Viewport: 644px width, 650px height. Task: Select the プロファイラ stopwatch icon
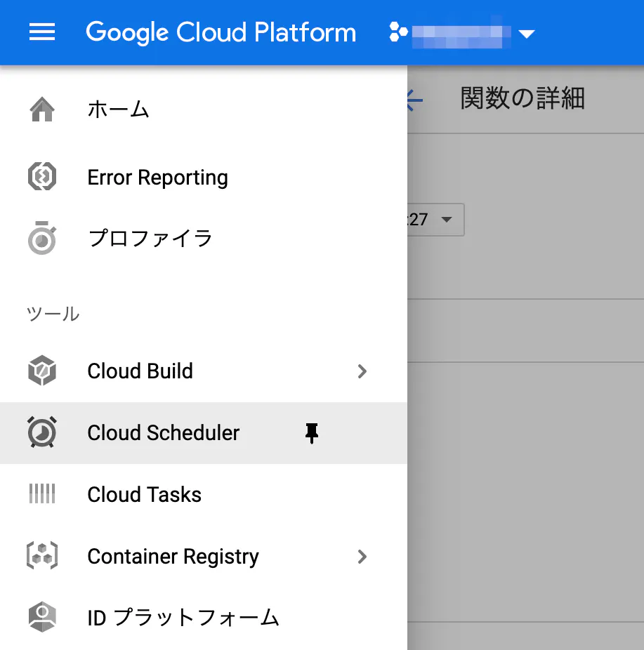click(41, 238)
